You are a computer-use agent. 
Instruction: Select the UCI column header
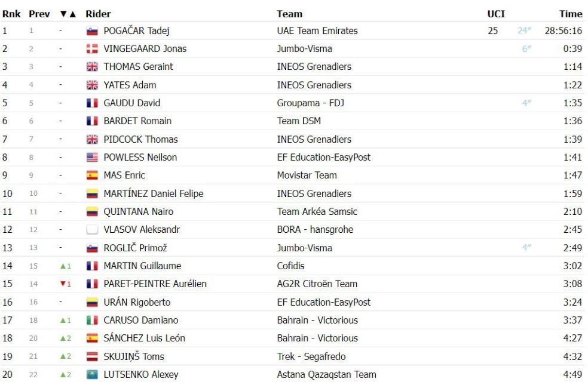click(496, 14)
